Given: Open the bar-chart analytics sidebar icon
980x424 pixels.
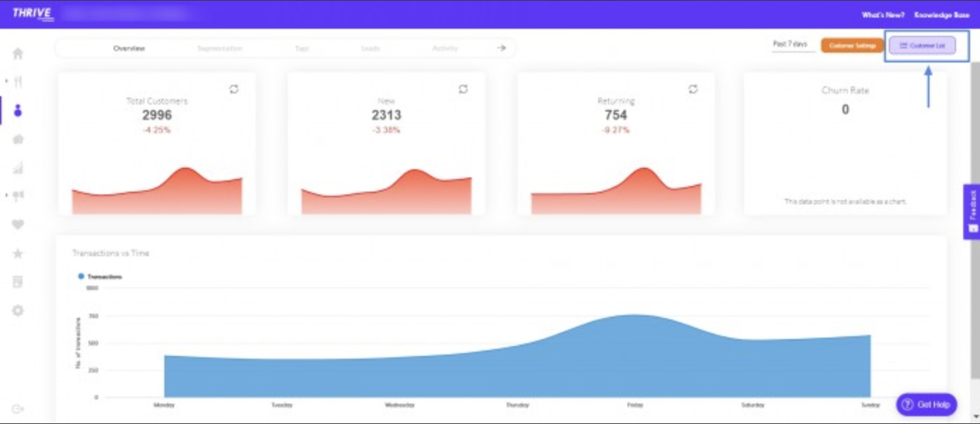Looking at the screenshot, I should pyautogui.click(x=18, y=168).
